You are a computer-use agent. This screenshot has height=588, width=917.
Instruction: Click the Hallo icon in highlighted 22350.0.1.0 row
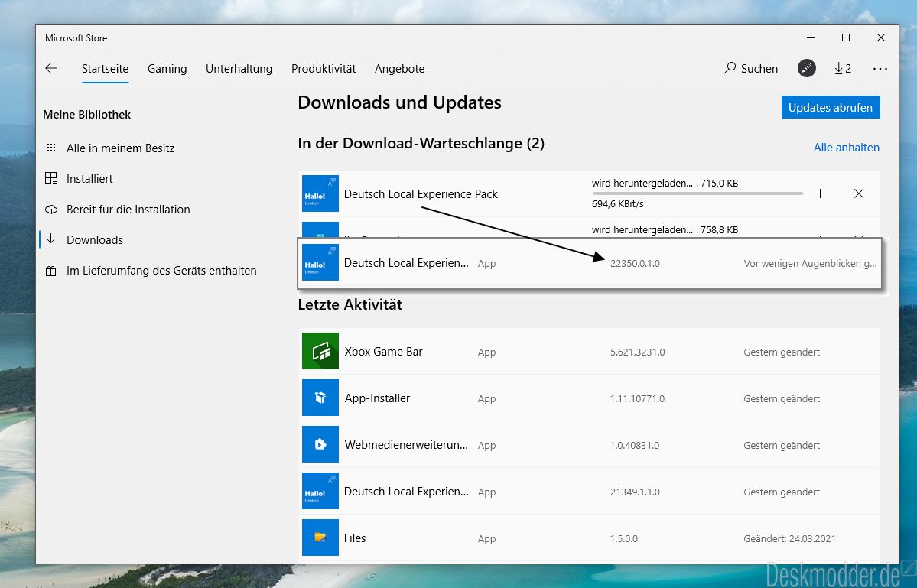(x=320, y=262)
